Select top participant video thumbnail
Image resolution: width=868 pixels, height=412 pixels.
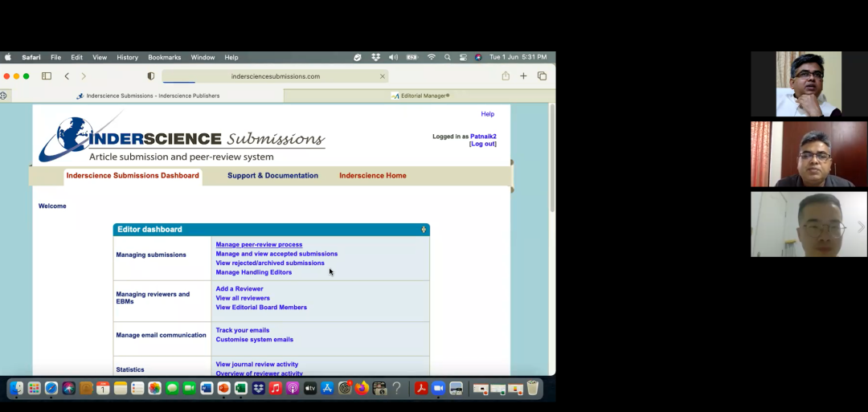pyautogui.click(x=809, y=84)
